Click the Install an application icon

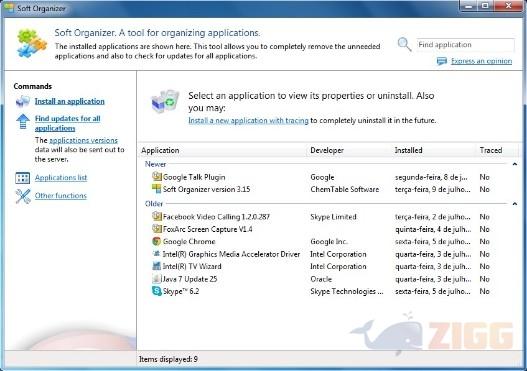pos(23,101)
